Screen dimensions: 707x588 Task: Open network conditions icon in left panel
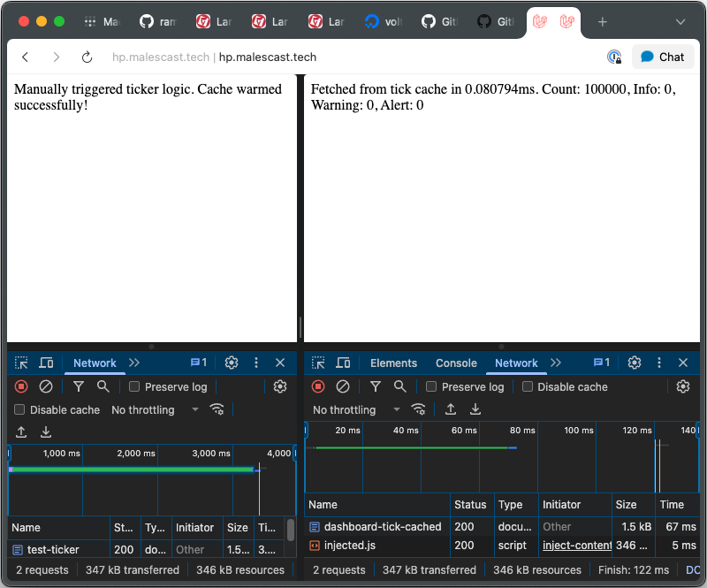pos(217,409)
